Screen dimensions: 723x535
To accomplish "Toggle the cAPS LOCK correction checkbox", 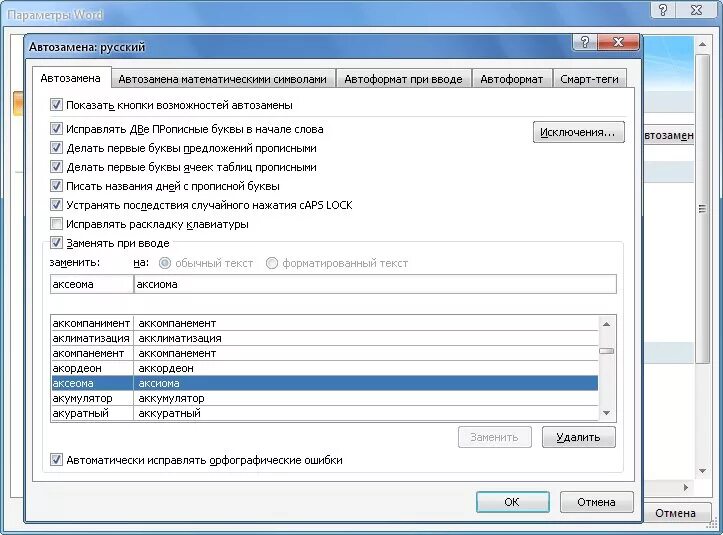I will [56, 205].
